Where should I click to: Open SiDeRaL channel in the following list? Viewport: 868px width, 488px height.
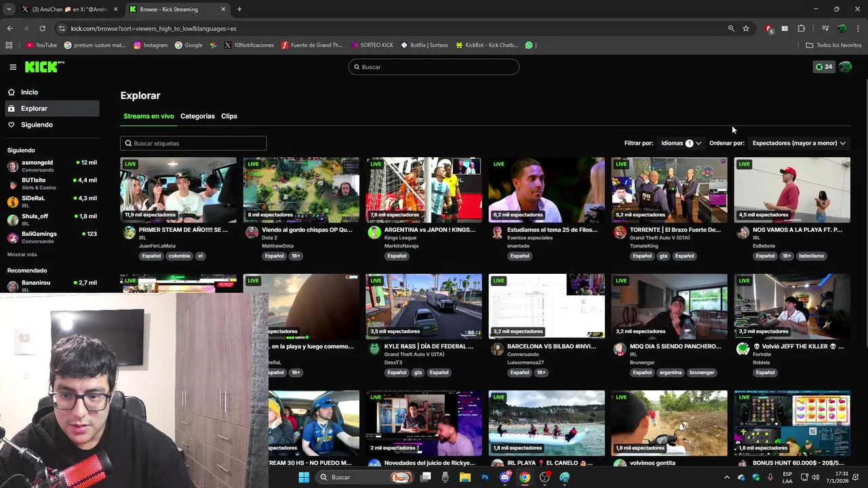pyautogui.click(x=52, y=201)
